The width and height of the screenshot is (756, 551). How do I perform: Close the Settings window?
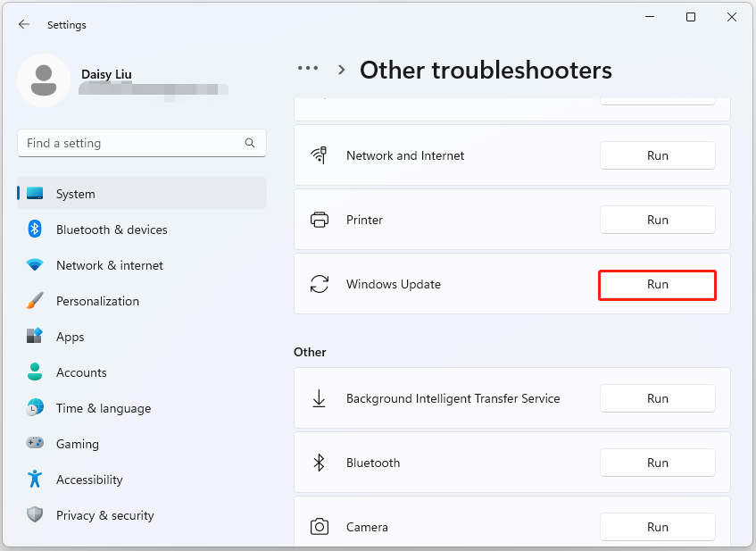point(731,17)
